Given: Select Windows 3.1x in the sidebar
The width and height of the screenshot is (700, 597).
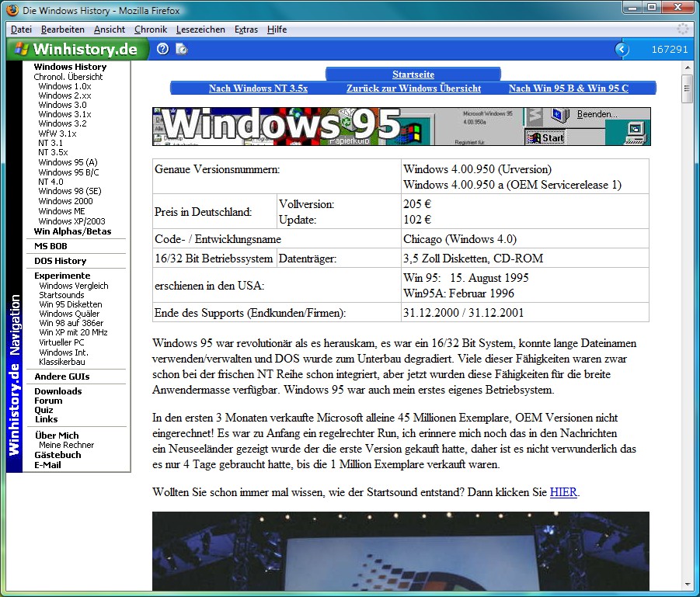Looking at the screenshot, I should [x=64, y=114].
